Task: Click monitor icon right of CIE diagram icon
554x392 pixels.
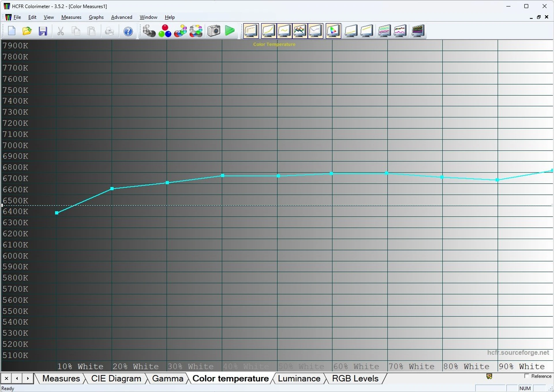Action: pos(351,31)
